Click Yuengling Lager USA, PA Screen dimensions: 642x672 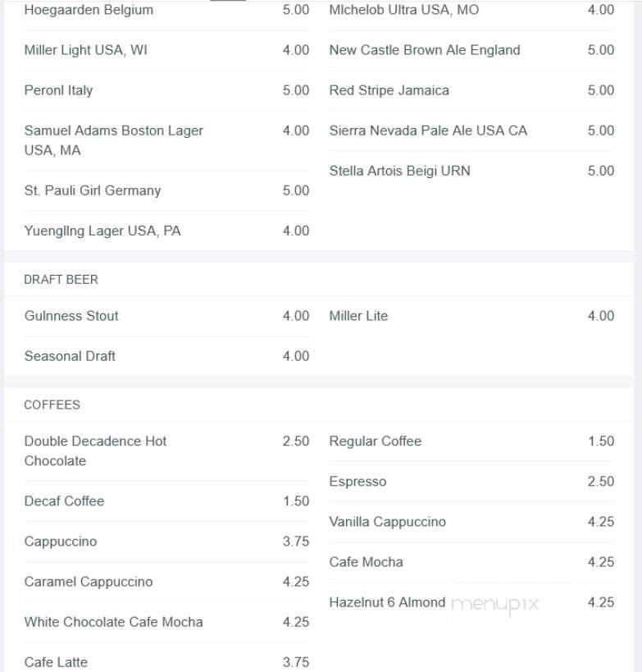point(102,231)
